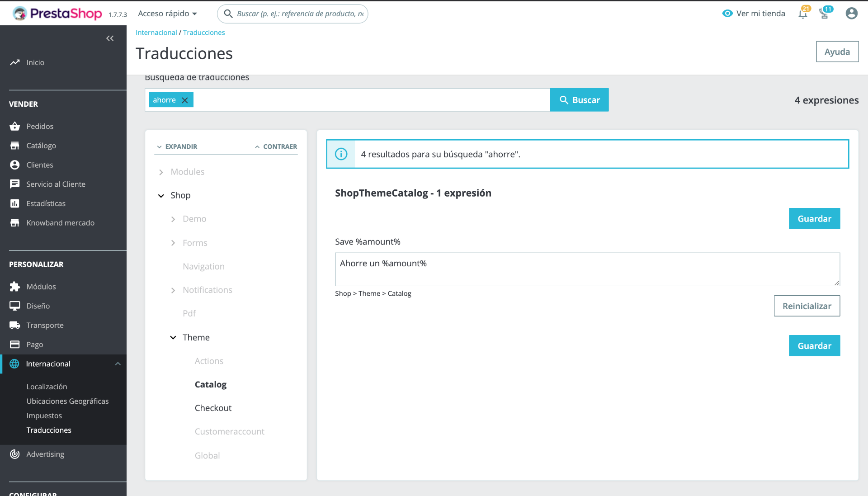Screen dimensions: 868x496
Task: Click the translation textarea 'Ahorre un %amount%'
Action: (587, 269)
